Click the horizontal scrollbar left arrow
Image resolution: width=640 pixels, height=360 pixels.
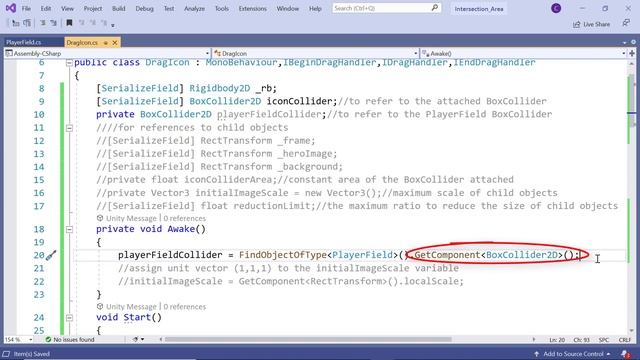pyautogui.click(x=160, y=339)
